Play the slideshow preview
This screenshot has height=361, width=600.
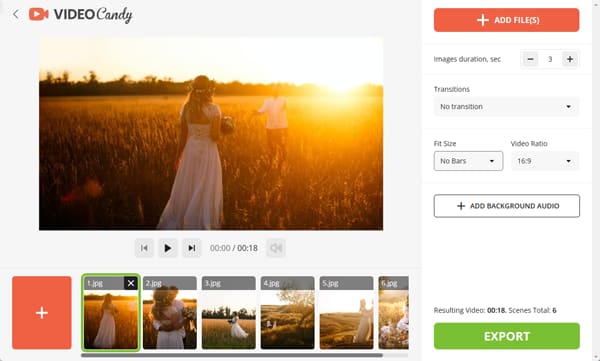168,248
